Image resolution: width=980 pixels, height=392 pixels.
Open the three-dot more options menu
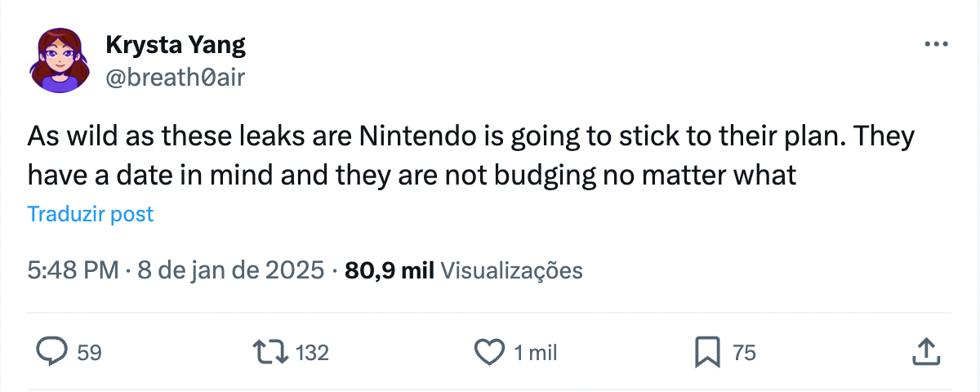[x=938, y=45]
